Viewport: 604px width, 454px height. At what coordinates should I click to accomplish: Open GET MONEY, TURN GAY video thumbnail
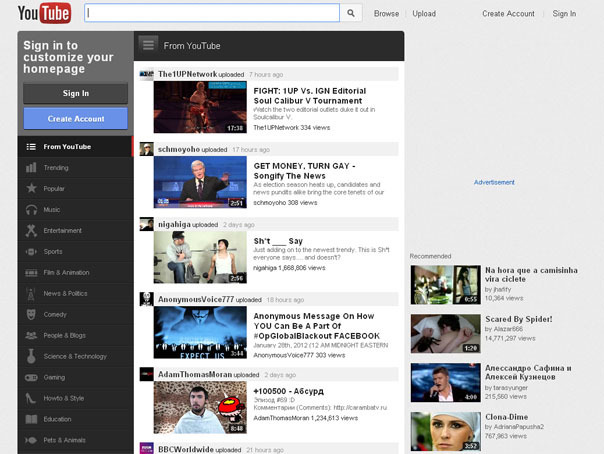(x=200, y=182)
